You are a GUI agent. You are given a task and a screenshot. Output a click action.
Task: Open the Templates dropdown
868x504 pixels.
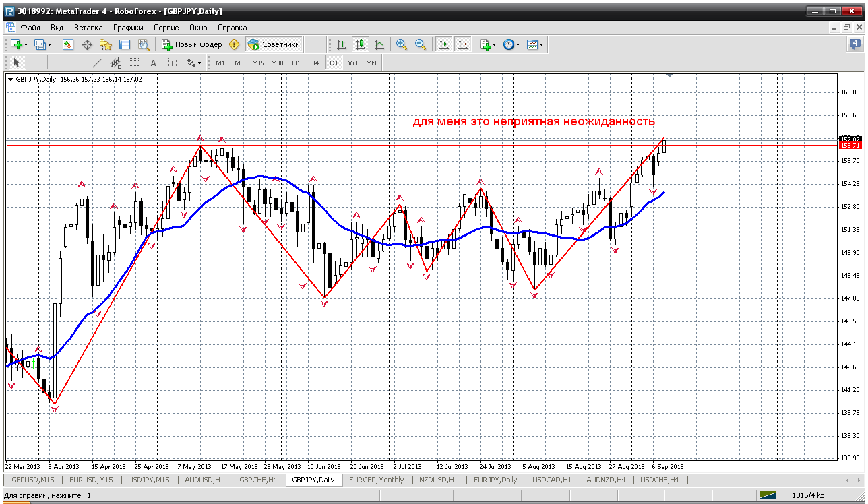click(x=535, y=44)
